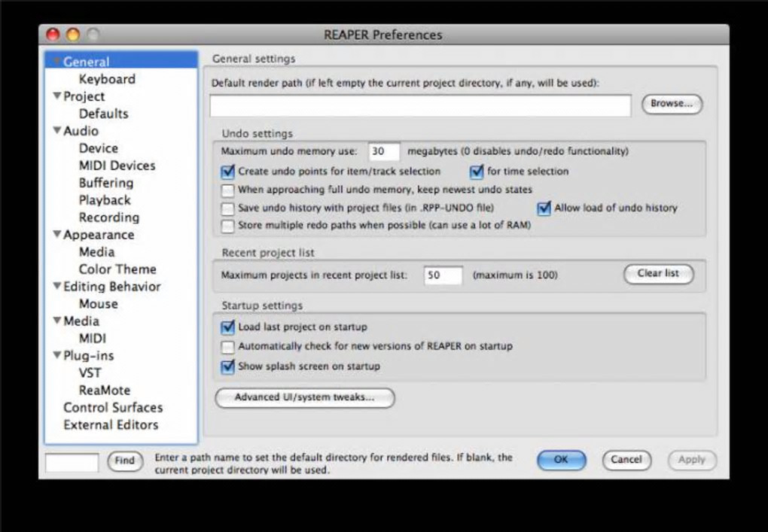Open MIDI under the Media section
The image size is (768, 532).
[x=93, y=338]
